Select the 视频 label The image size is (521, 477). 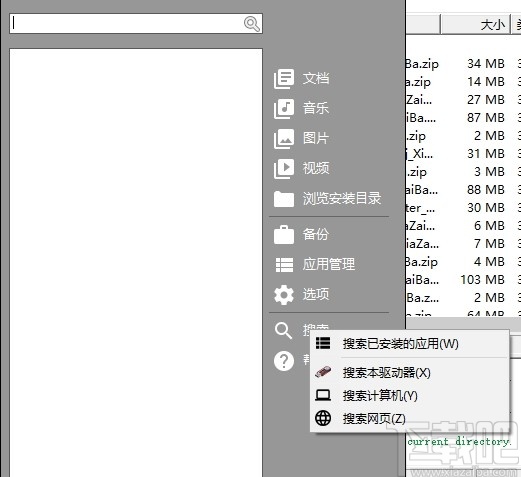(316, 168)
